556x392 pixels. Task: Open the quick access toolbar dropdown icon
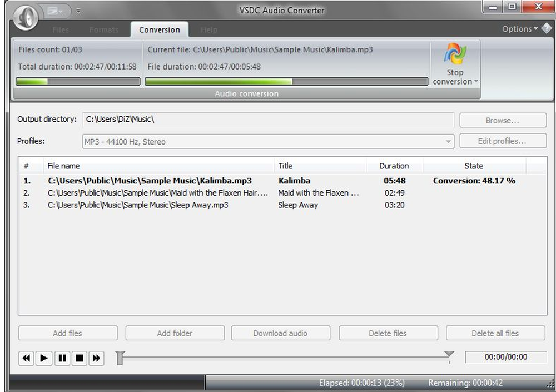(x=55, y=11)
